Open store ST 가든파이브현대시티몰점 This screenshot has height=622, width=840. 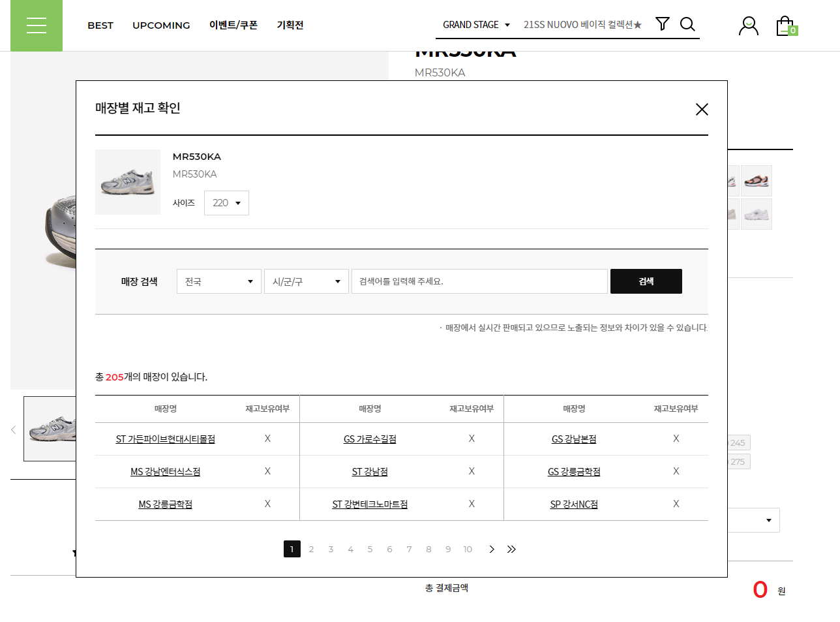coord(166,439)
